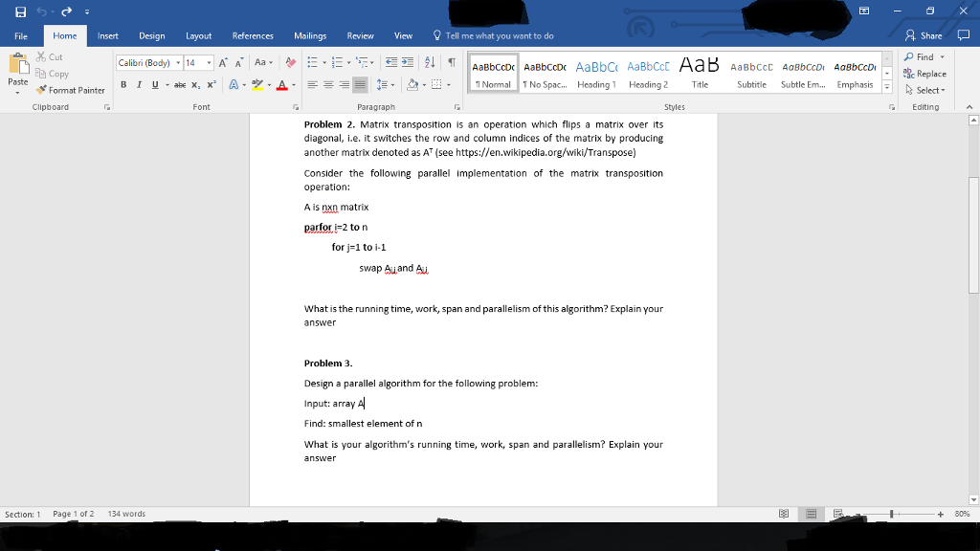The width and height of the screenshot is (980, 551).
Task: Toggle Show/Hide paragraph marks
Action: [452, 62]
